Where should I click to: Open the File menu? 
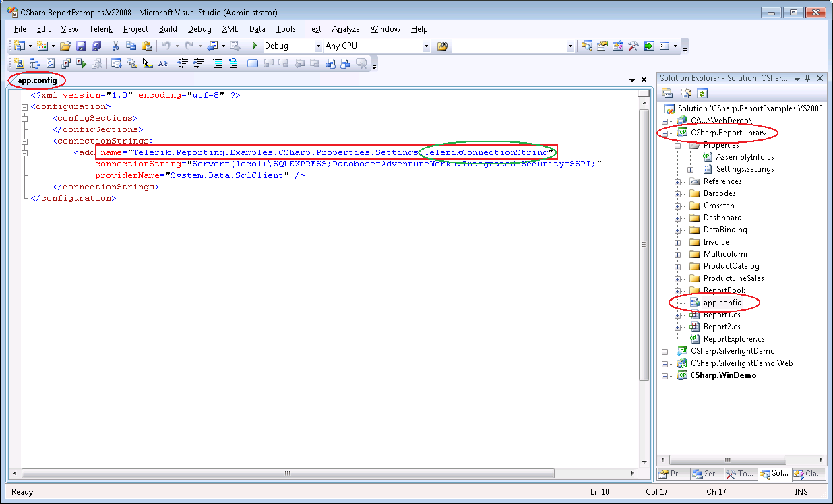pyautogui.click(x=20, y=29)
